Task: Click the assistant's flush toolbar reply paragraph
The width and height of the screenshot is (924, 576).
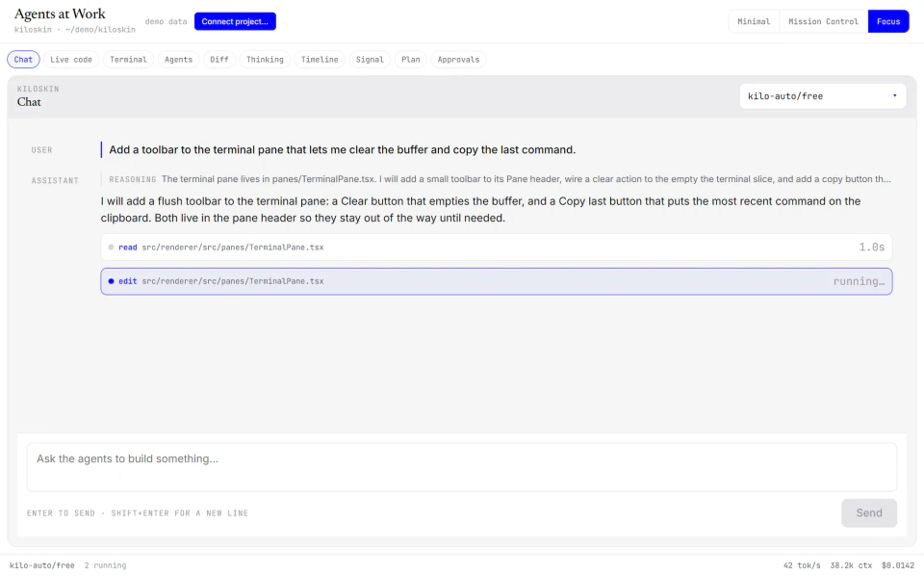Action: pyautogui.click(x=481, y=210)
